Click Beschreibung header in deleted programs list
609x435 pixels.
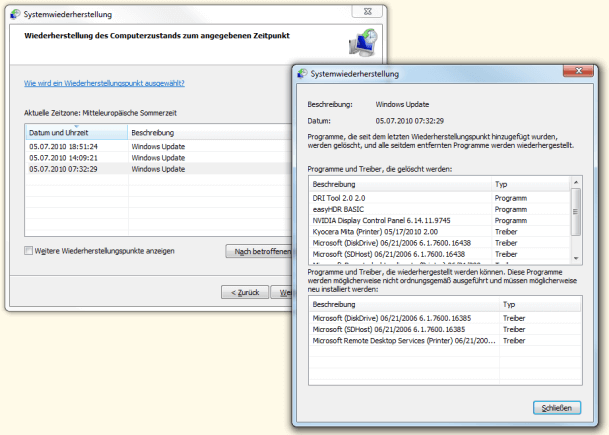coord(400,184)
